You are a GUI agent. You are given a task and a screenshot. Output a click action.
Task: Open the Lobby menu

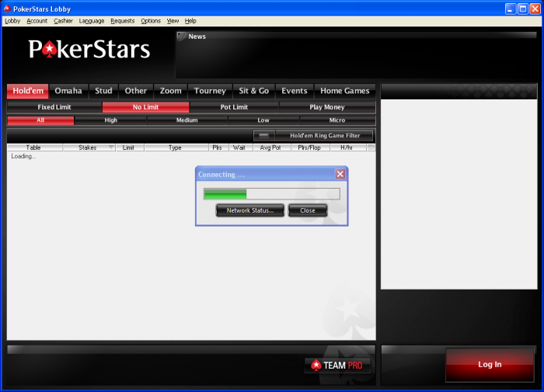(12, 21)
